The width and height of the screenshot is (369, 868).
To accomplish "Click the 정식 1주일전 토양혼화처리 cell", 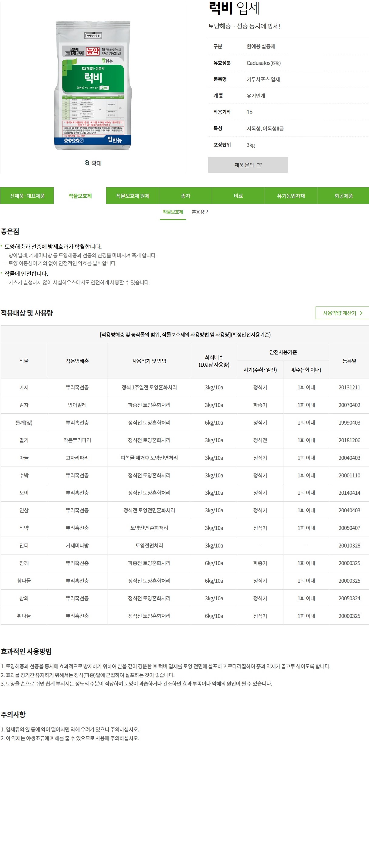I will tap(149, 388).
